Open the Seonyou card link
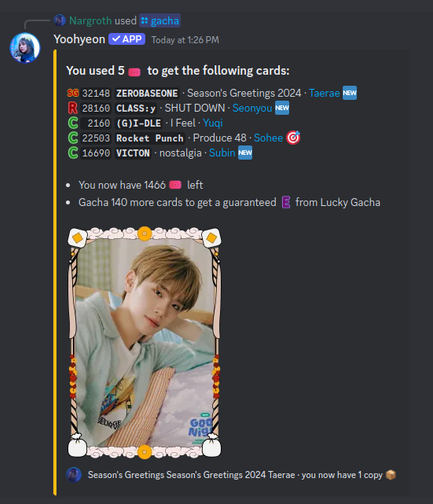The height and width of the screenshot is (504, 433). [x=252, y=108]
